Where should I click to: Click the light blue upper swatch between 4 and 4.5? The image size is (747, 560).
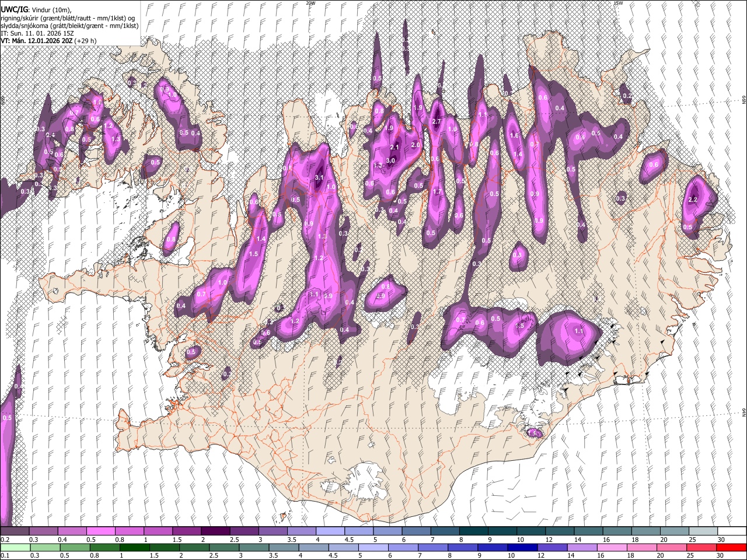(x=329, y=531)
